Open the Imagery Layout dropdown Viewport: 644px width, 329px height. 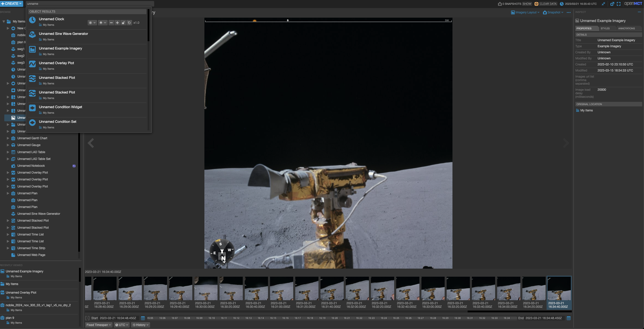click(525, 12)
